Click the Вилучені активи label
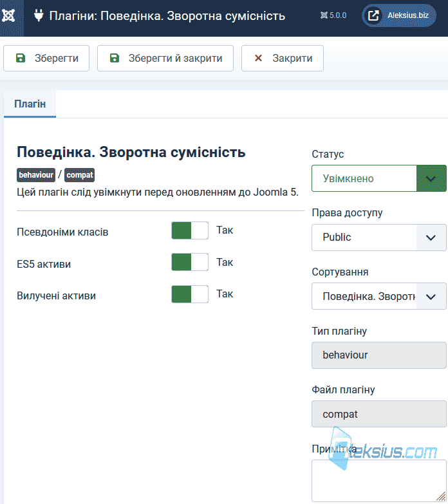Image resolution: width=448 pixels, height=504 pixels. (56, 295)
